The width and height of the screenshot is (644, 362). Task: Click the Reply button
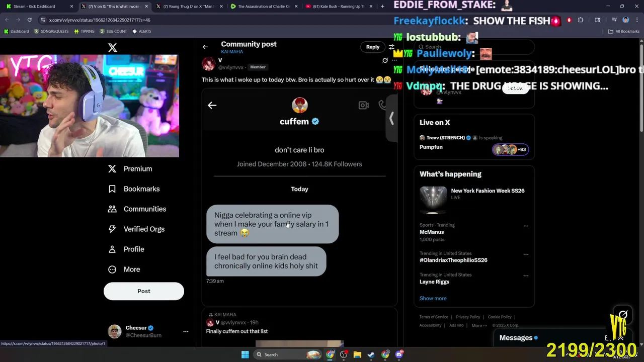coord(373,47)
